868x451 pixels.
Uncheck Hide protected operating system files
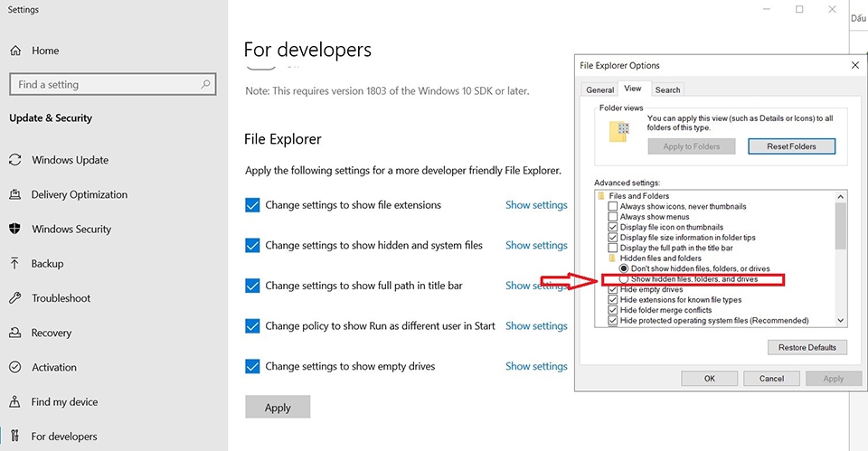pos(613,321)
